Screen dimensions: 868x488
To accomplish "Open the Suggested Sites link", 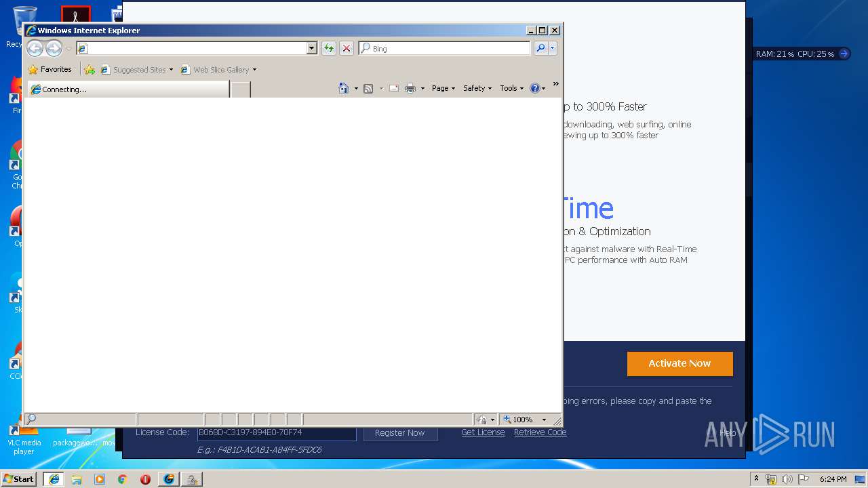I will click(137, 70).
